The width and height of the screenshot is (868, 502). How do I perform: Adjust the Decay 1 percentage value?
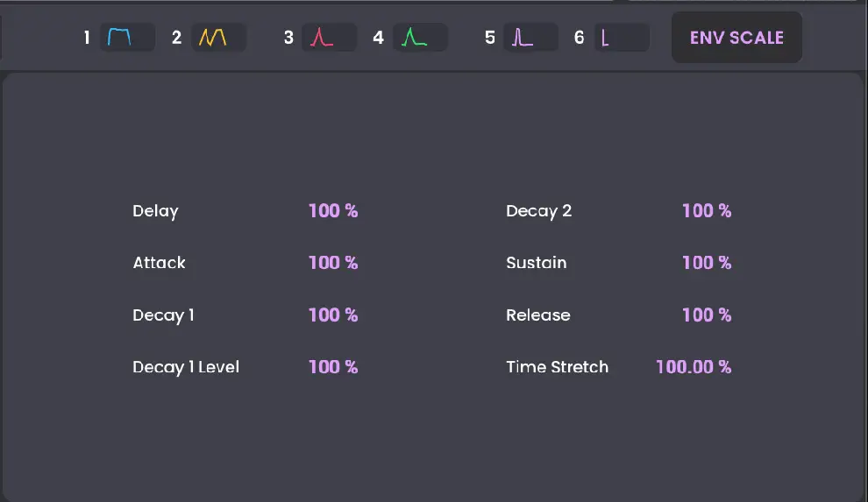click(333, 315)
